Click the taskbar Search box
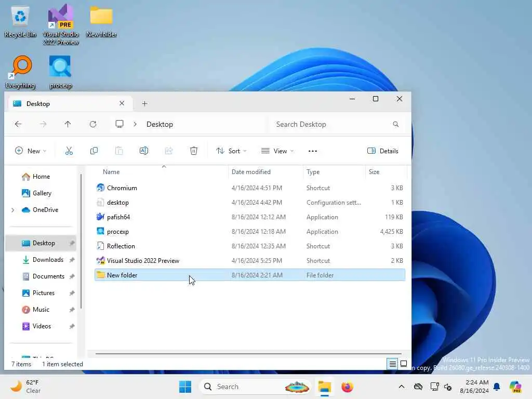 (x=255, y=387)
